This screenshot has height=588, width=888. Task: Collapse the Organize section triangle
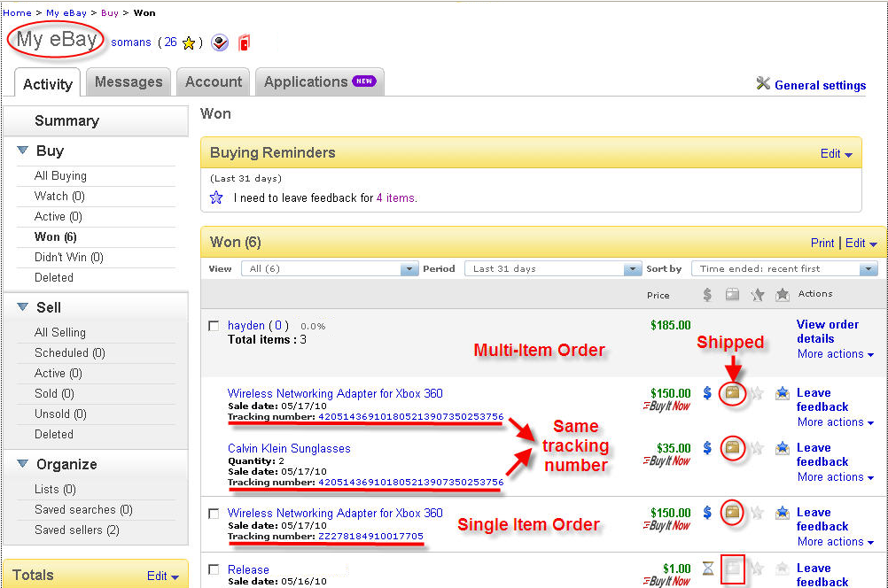tap(22, 463)
